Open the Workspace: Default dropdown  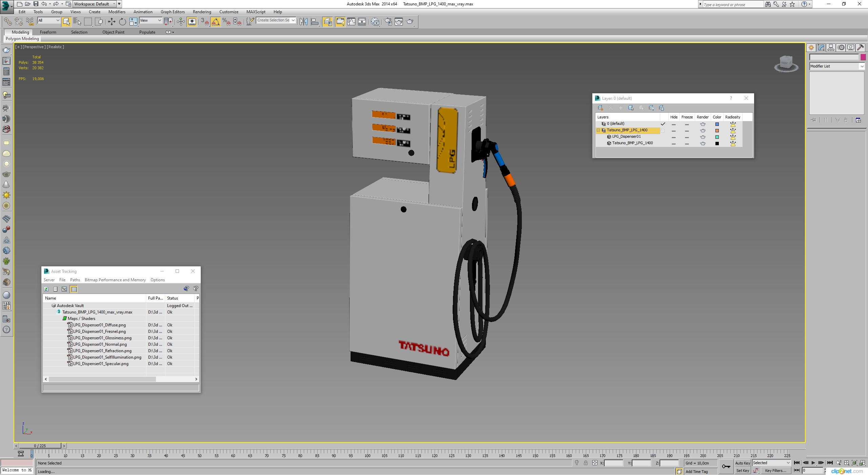95,4
